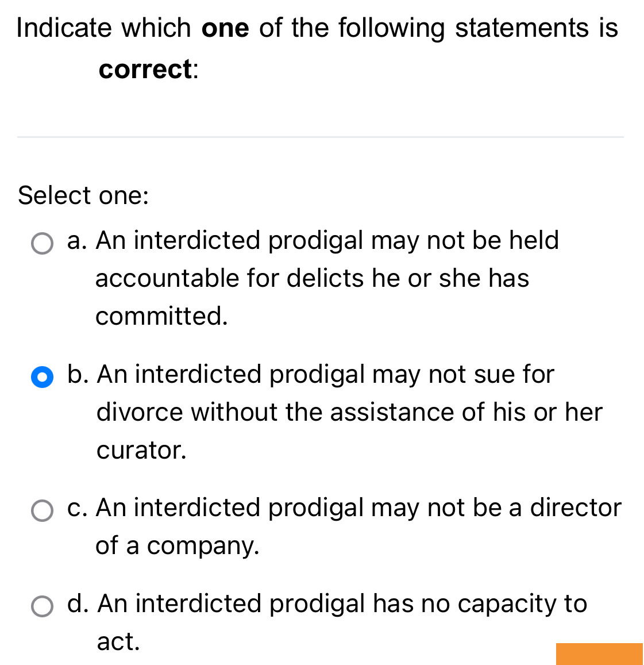The width and height of the screenshot is (644, 665).
Task: Click the 'Select one:' heading
Action: (83, 195)
